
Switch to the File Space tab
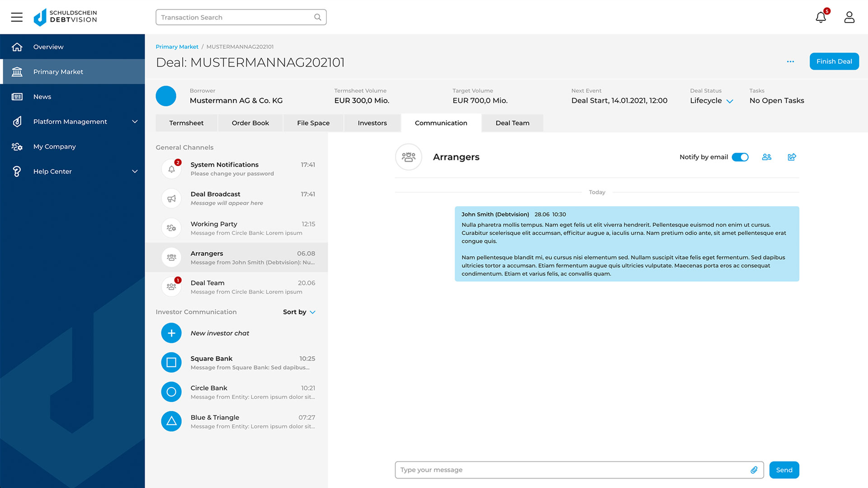[x=313, y=123]
